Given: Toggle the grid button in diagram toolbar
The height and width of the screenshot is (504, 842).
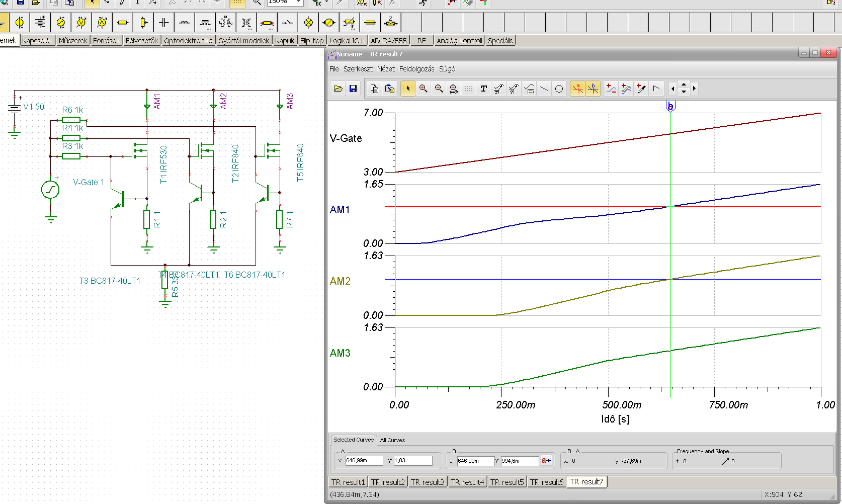Looking at the screenshot, I should pyautogui.click(x=468, y=89).
